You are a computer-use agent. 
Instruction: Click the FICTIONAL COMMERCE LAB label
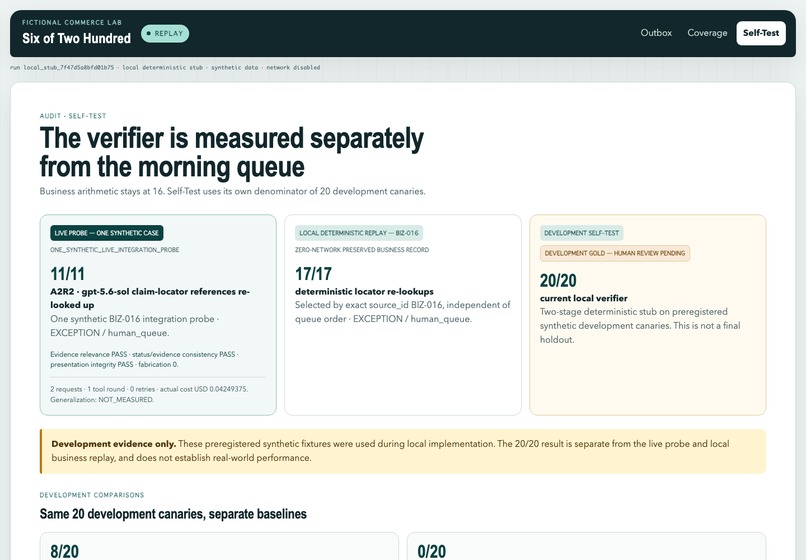click(x=72, y=22)
